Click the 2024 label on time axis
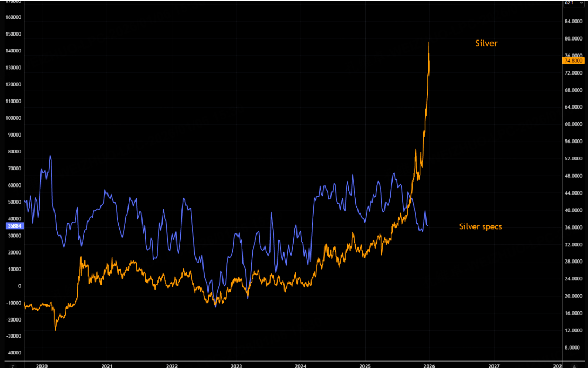 coord(301,366)
